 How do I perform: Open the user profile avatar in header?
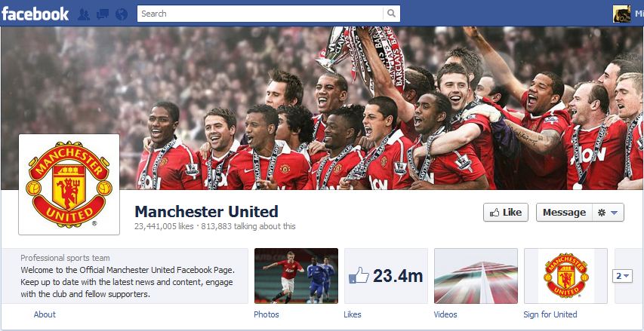[x=621, y=14]
